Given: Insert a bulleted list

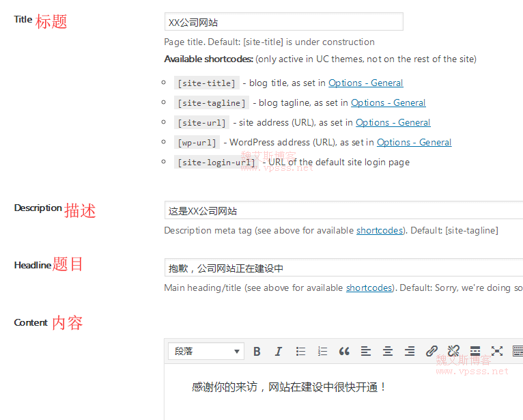Looking at the screenshot, I should [300, 351].
